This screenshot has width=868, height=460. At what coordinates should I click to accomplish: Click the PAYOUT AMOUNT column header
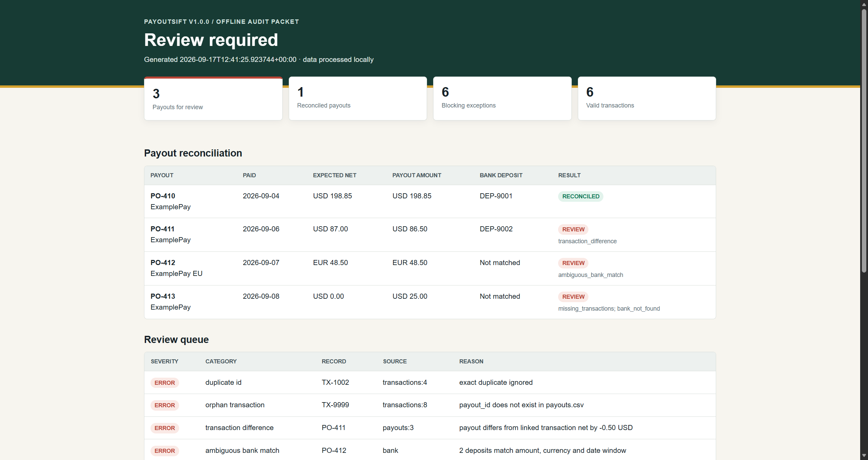416,175
